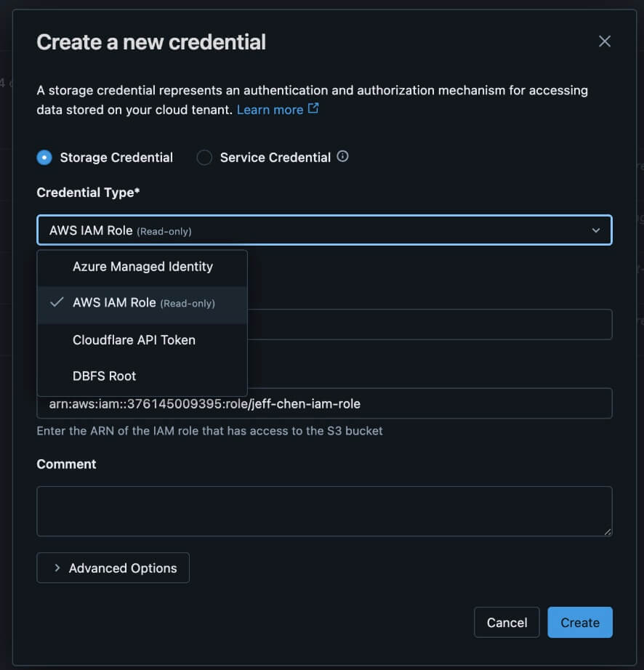
Task: Select the Storage Credential radio button
Action: coord(44,158)
